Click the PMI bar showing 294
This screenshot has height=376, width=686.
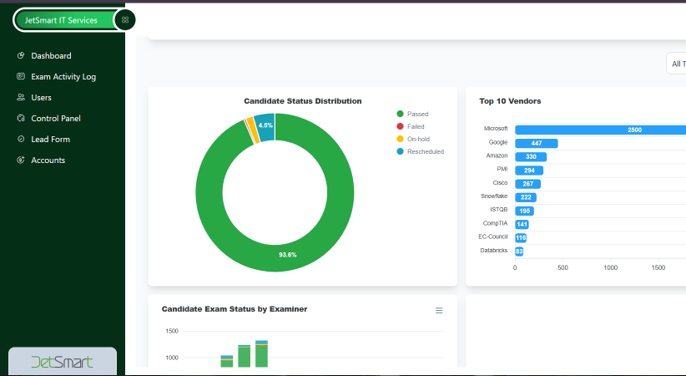(x=529, y=170)
